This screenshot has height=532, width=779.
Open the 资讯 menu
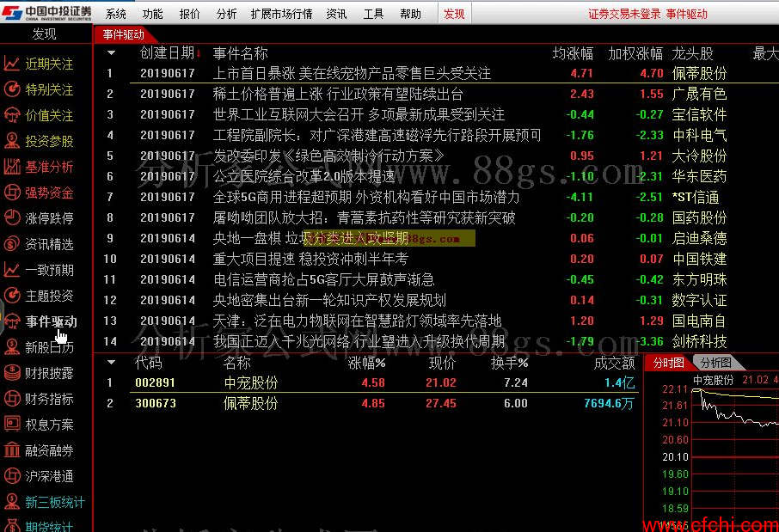coord(336,14)
